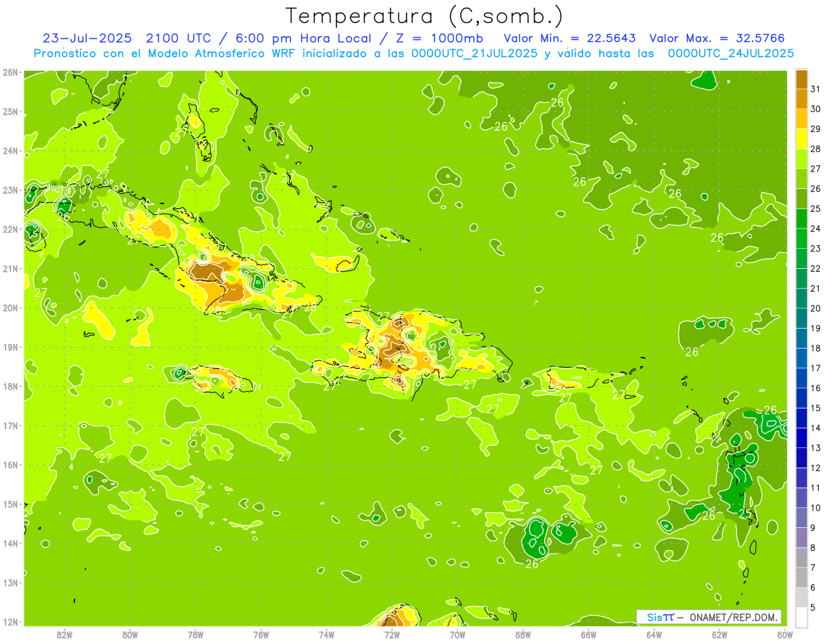Image resolution: width=834 pixels, height=644 pixels.
Task: Select the 68W longitude axis label
Action: [523, 634]
